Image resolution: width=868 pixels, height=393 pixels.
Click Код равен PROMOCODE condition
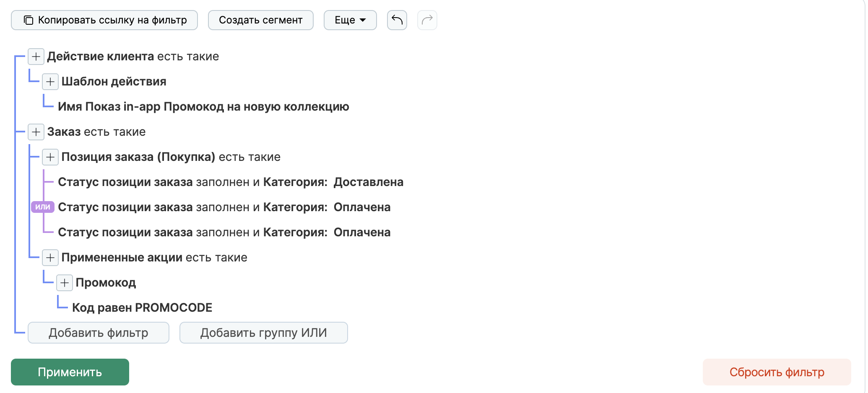tap(142, 308)
